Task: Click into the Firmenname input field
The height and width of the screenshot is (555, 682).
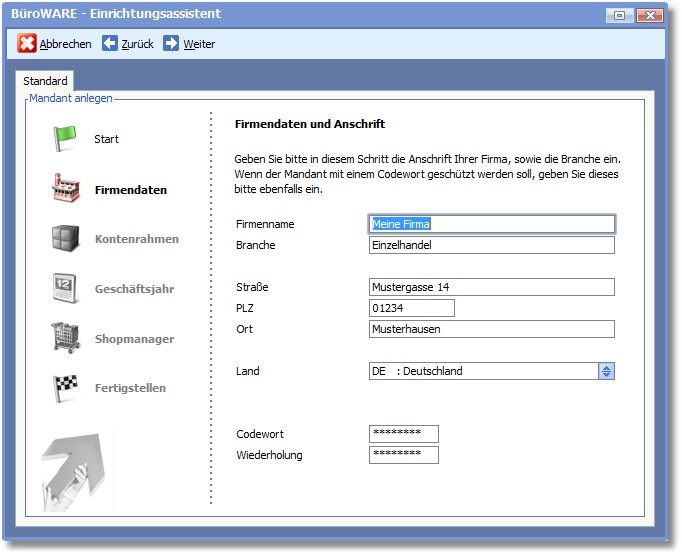Action: pyautogui.click(x=491, y=224)
